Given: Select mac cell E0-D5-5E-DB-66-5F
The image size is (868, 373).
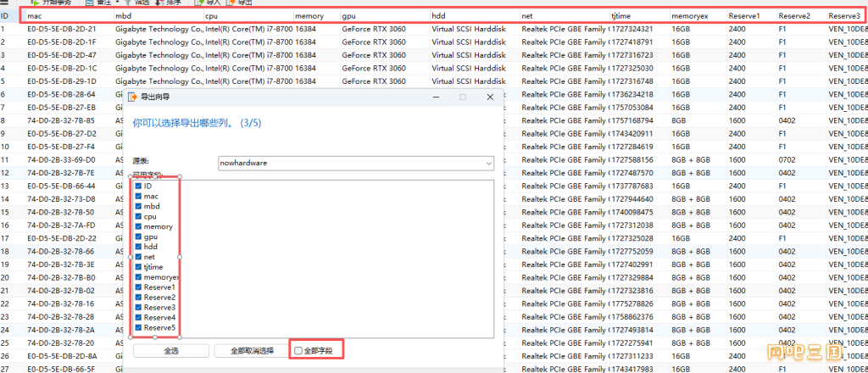Looking at the screenshot, I should point(70,369).
